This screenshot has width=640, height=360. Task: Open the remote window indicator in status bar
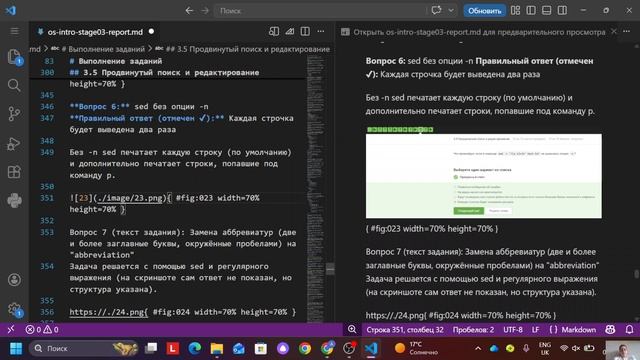pyautogui.click(x=11, y=329)
